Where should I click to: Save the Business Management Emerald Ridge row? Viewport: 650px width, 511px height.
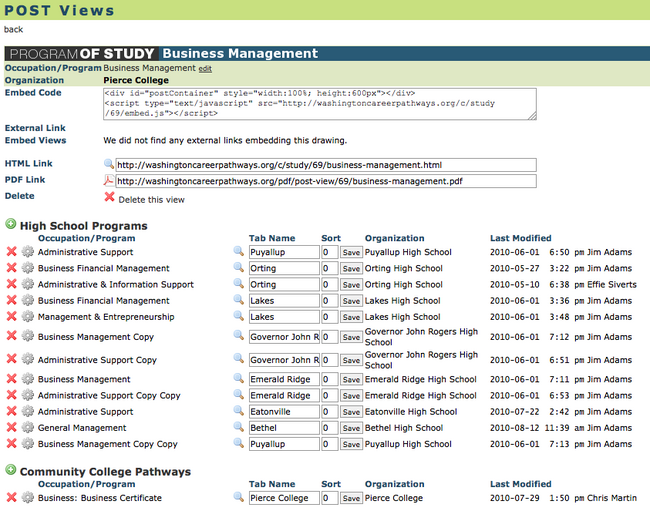(351, 380)
